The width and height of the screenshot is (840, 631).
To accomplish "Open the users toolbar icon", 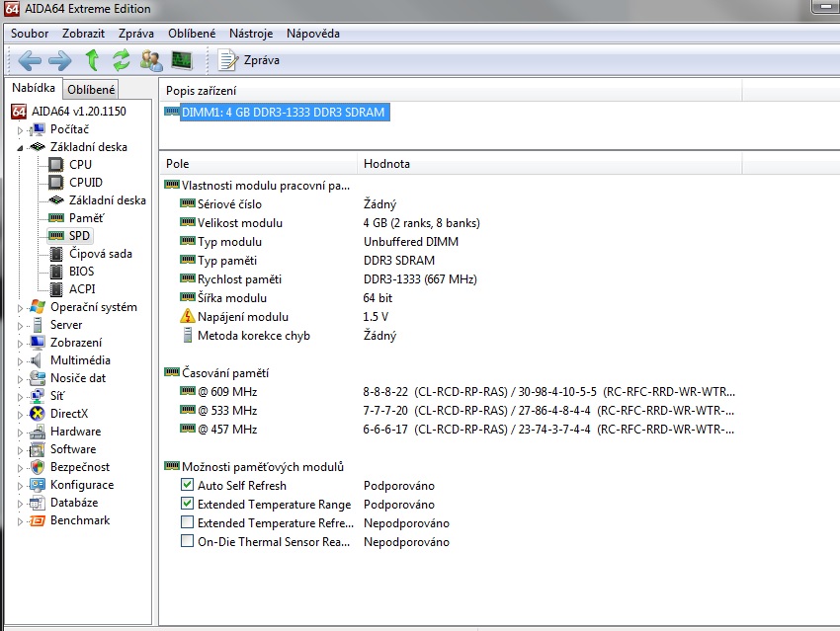I will point(151,60).
